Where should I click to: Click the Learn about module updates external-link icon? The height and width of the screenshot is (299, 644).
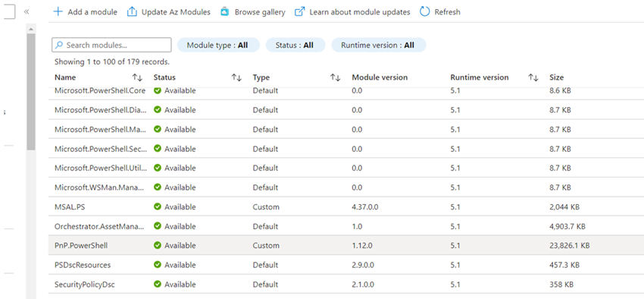click(x=300, y=12)
